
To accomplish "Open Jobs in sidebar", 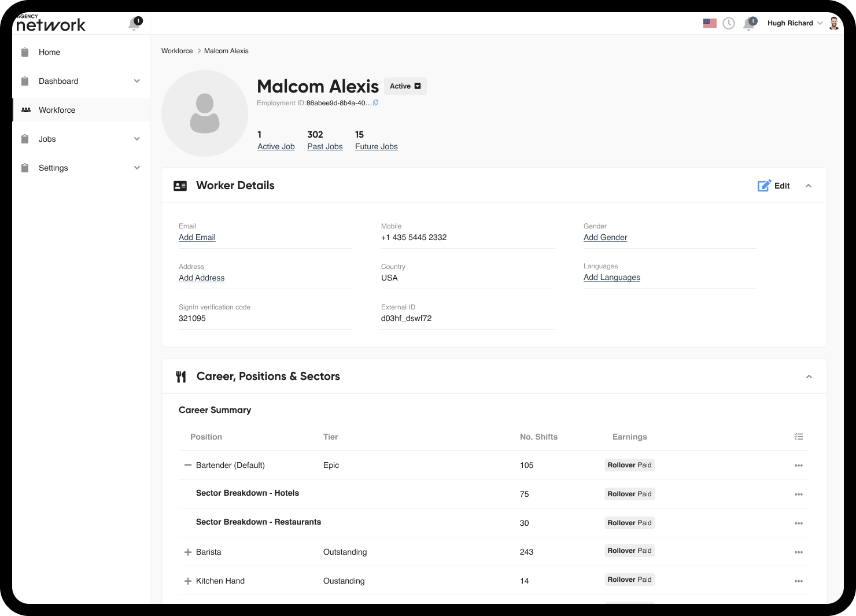I will coord(81,139).
